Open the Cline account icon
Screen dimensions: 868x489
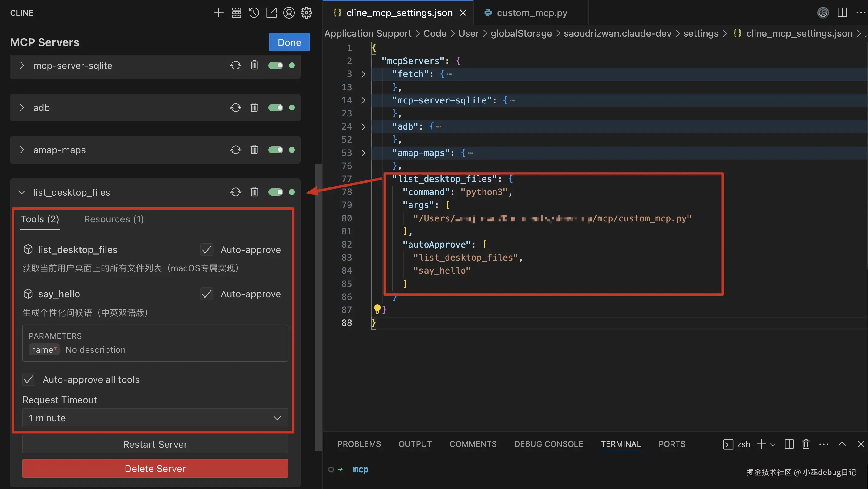click(289, 13)
